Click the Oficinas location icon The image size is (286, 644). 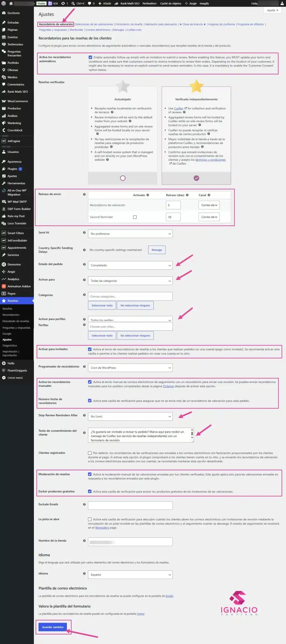(x=4, y=70)
